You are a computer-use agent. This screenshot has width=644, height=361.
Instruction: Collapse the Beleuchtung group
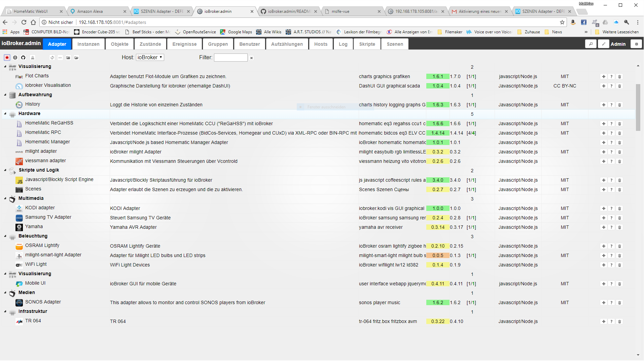5,236
